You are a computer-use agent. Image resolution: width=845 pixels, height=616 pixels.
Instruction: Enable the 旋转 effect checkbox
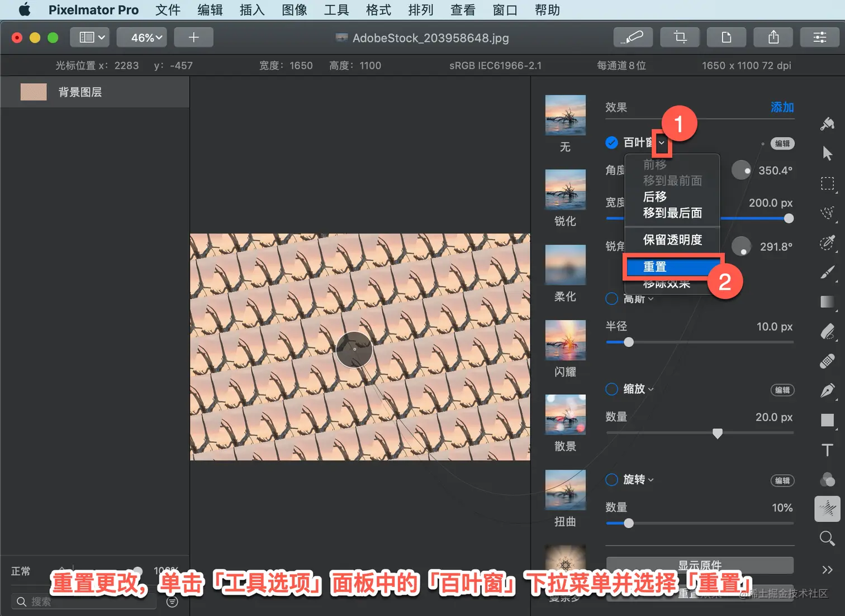coord(611,479)
